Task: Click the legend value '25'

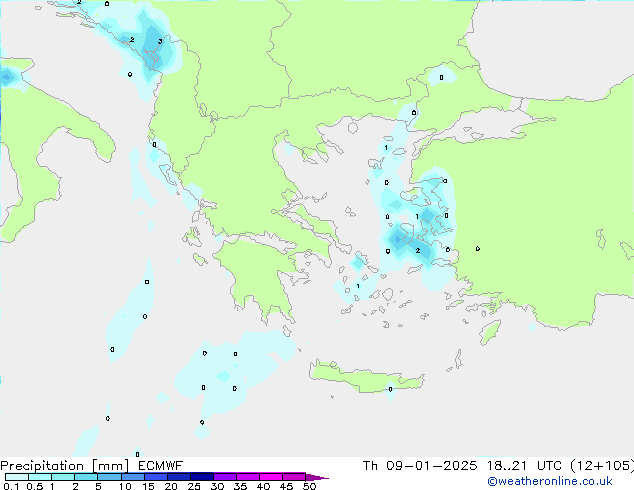Action: [x=194, y=486]
